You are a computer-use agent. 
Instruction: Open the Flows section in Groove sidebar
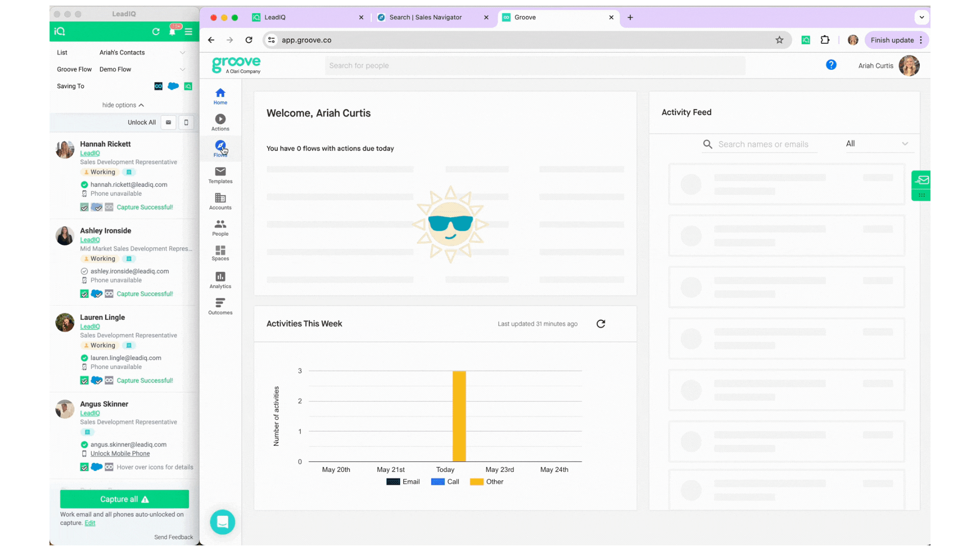pos(220,148)
